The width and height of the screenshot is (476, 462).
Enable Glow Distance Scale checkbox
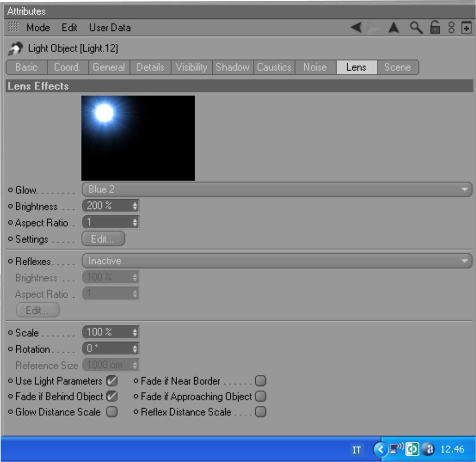coord(112,412)
